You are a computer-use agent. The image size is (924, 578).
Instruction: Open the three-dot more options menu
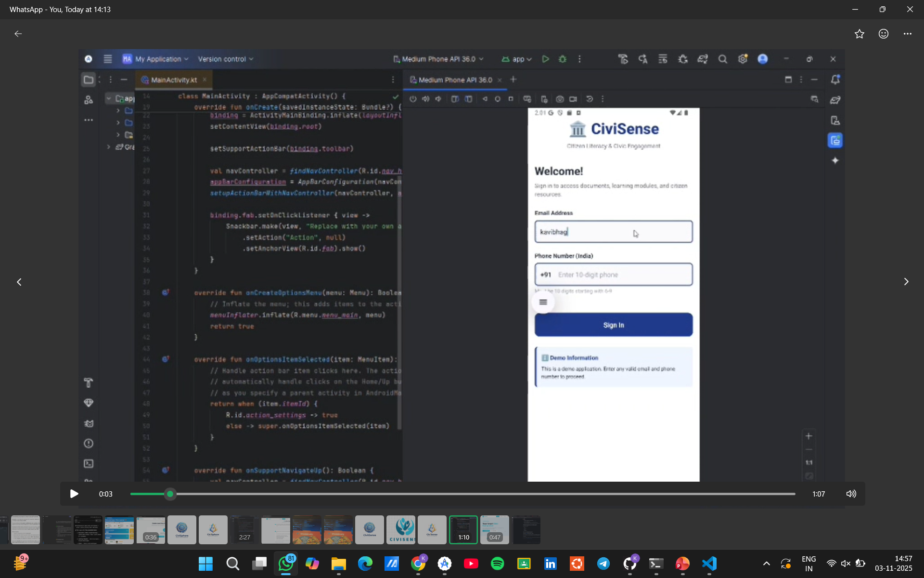click(x=908, y=34)
